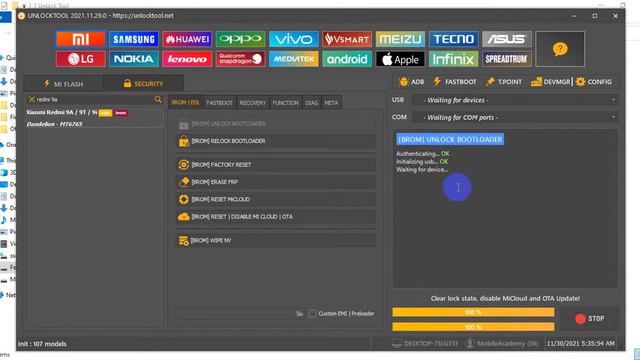Switch to the SECURITY tab
The height and width of the screenshot is (360, 640).
click(x=143, y=84)
